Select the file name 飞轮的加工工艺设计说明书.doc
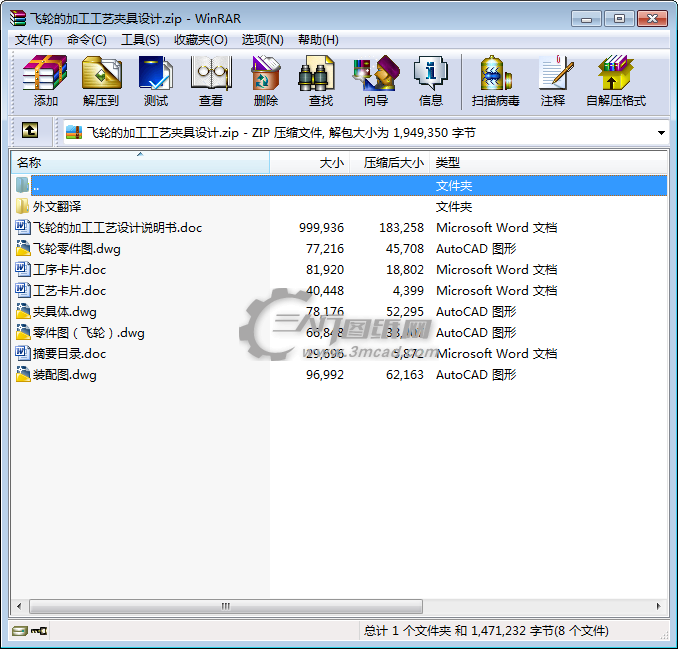Image resolution: width=678 pixels, height=649 pixels. (x=117, y=227)
